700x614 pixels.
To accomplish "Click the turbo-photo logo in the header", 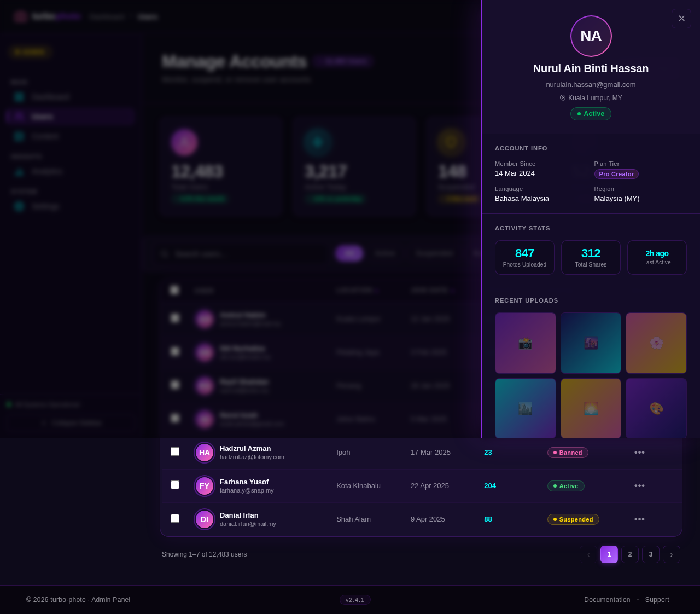I will click(46, 16).
